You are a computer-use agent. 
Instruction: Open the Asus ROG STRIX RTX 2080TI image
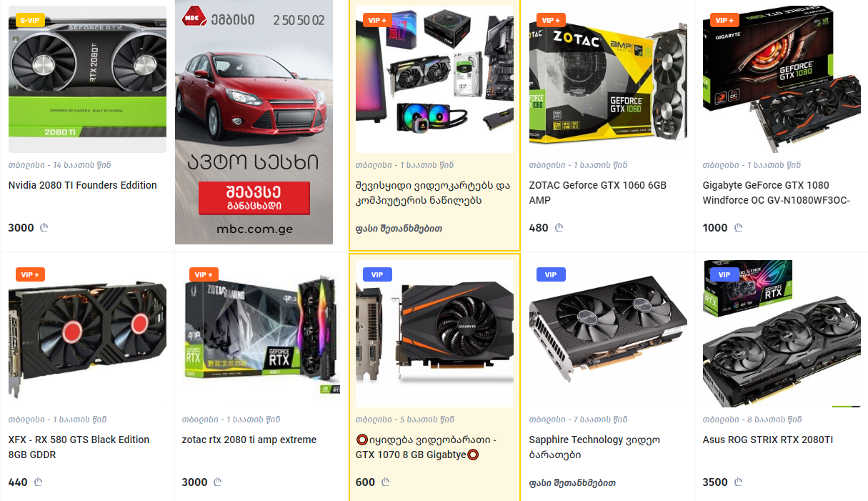[782, 334]
